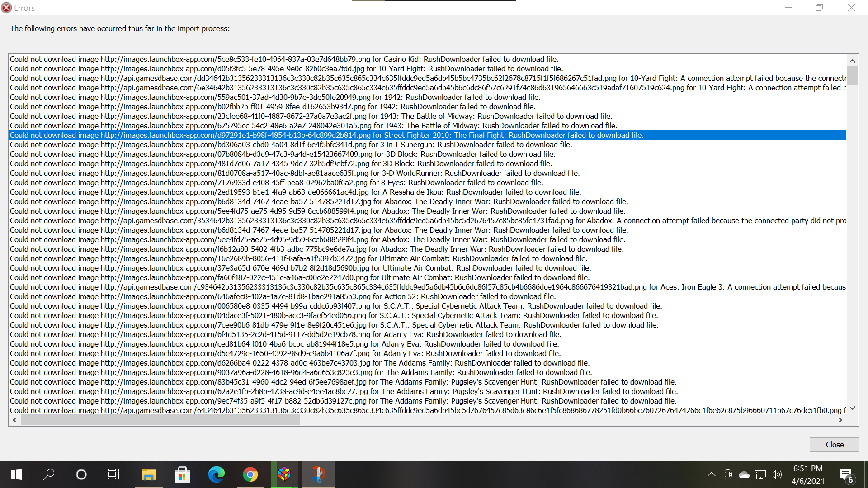Click the vertical scrollbar thumb
This screenshot has height=488, width=868.
852,76
